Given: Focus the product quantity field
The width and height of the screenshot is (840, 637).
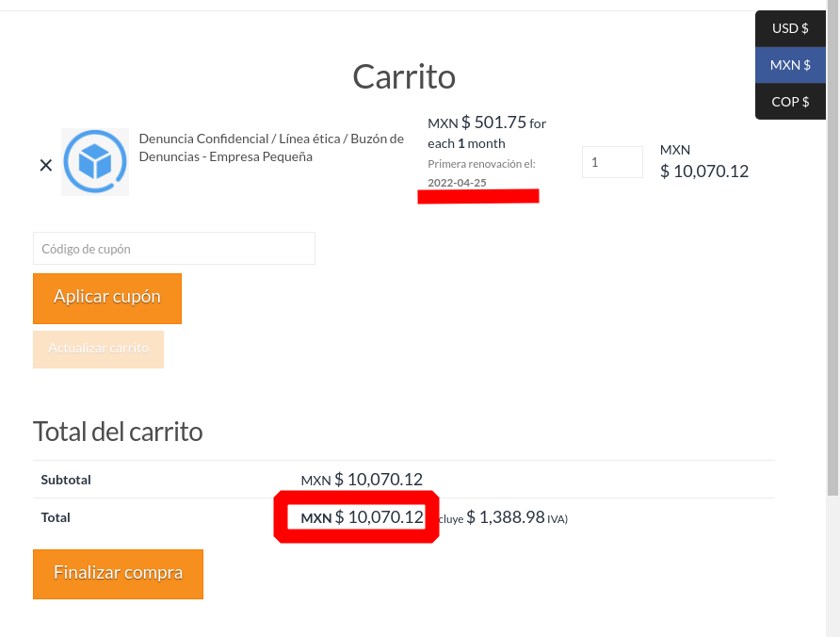Looking at the screenshot, I should pos(612,162).
